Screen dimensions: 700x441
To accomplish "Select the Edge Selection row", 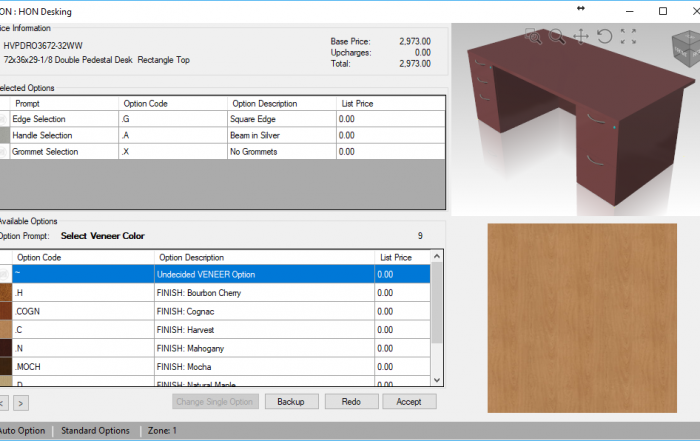I will pyautogui.click(x=222, y=119).
